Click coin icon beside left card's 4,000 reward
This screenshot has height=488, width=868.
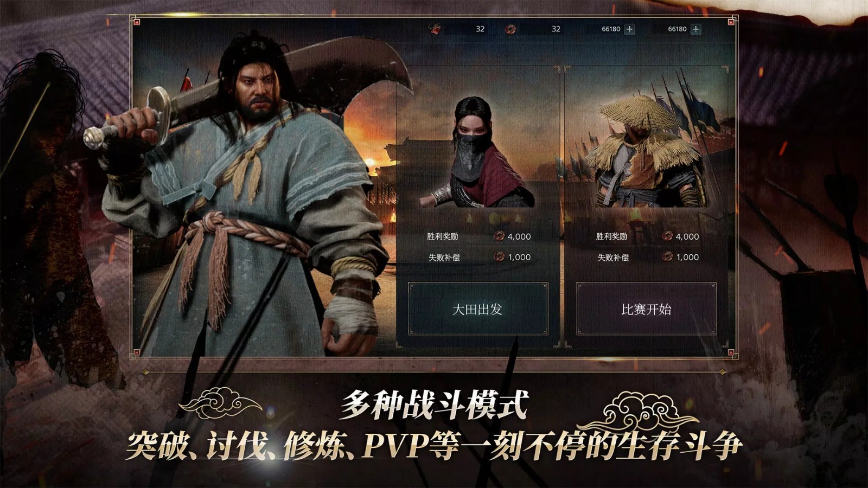500,236
